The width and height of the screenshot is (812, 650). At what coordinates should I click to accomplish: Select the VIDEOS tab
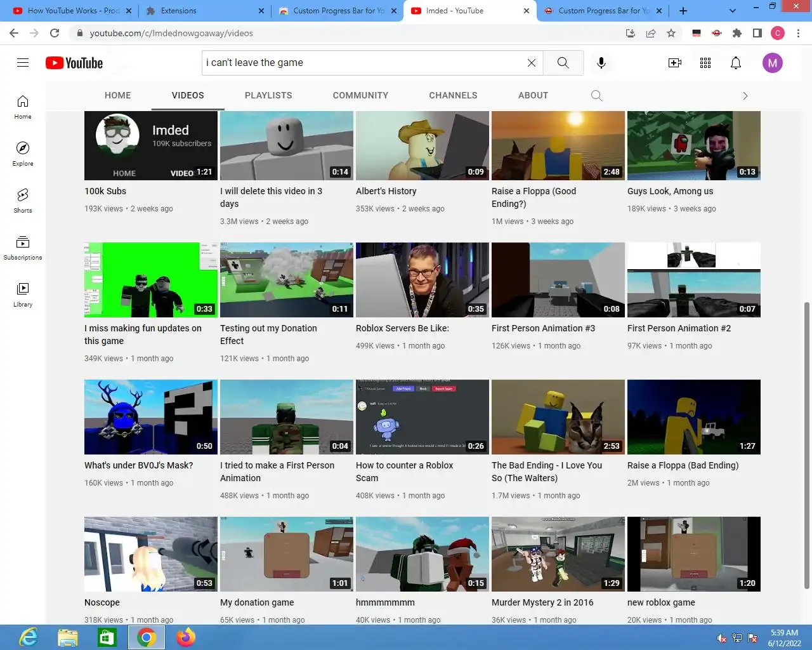tap(188, 95)
